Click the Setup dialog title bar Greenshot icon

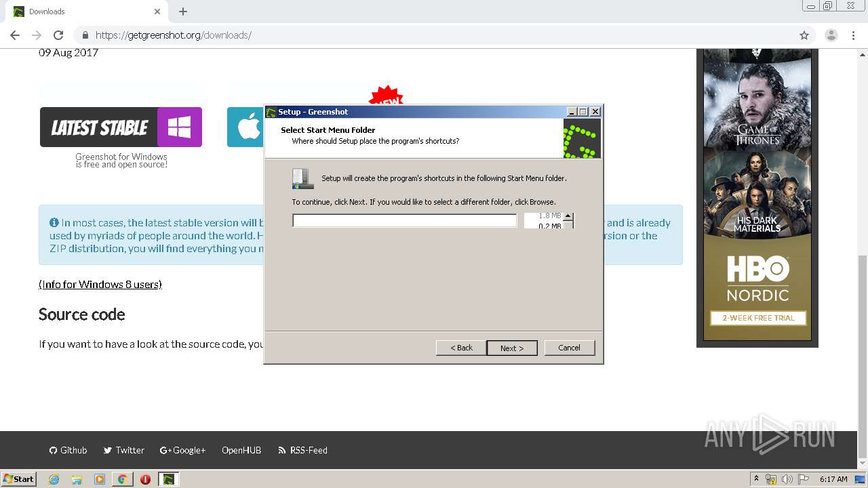click(x=271, y=112)
